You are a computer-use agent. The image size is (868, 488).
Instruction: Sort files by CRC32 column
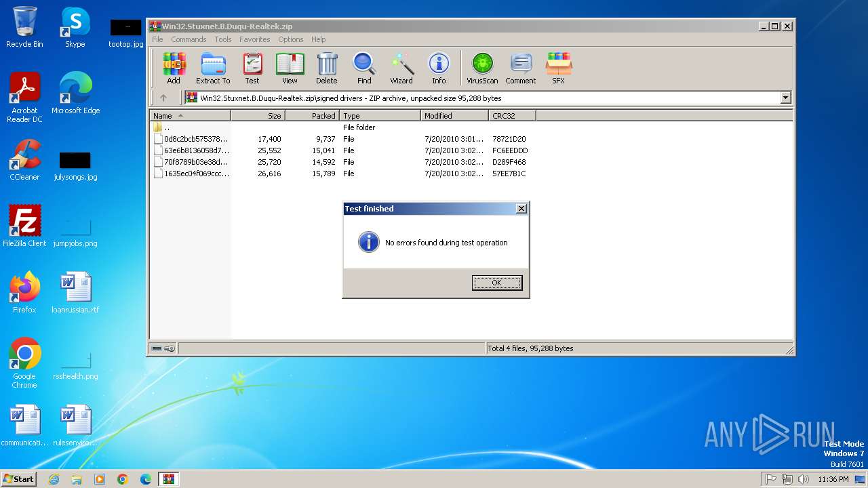[x=513, y=116]
